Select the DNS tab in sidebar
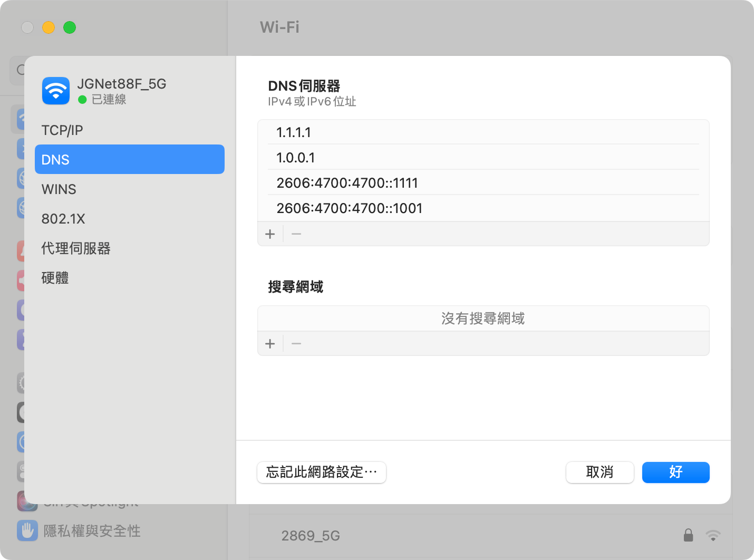The height and width of the screenshot is (560, 754). pyautogui.click(x=129, y=159)
